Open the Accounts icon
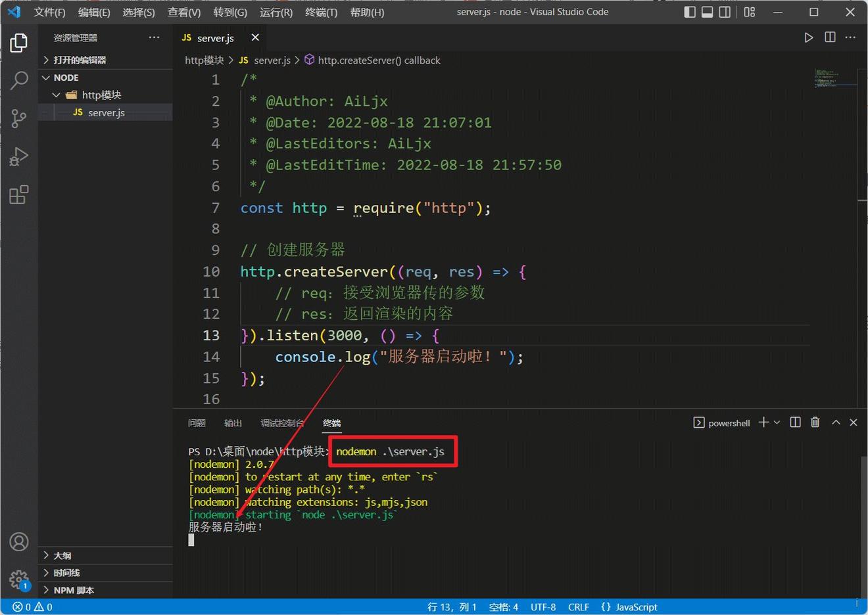868x615 pixels. [19, 542]
